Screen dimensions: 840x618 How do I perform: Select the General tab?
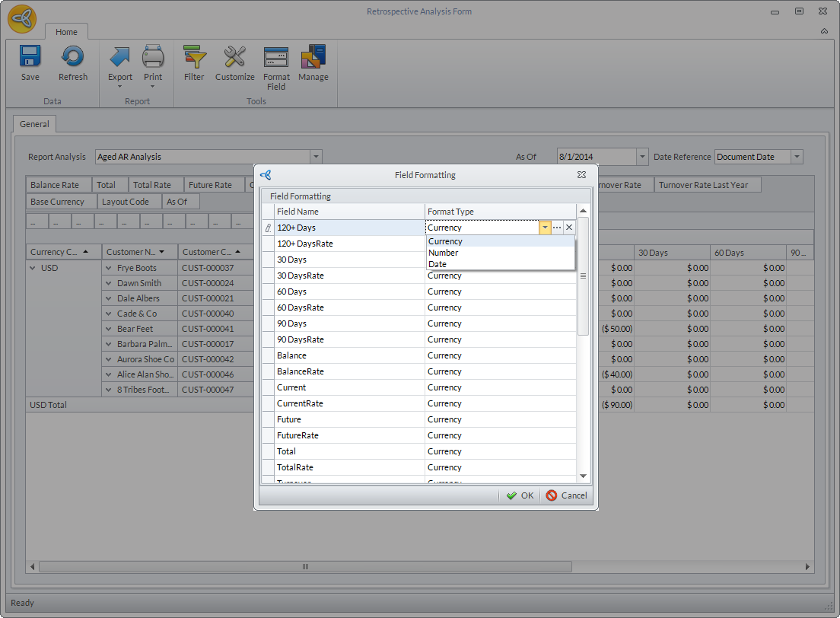pyautogui.click(x=34, y=124)
